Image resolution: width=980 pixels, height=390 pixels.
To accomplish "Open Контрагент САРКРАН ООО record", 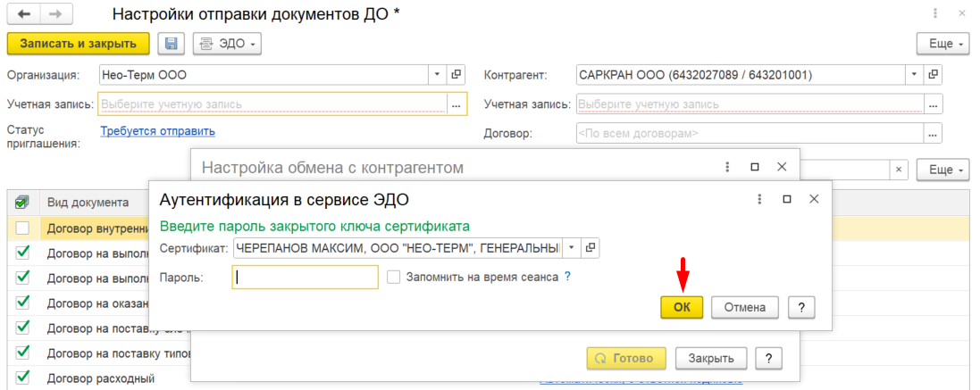I will tap(934, 74).
